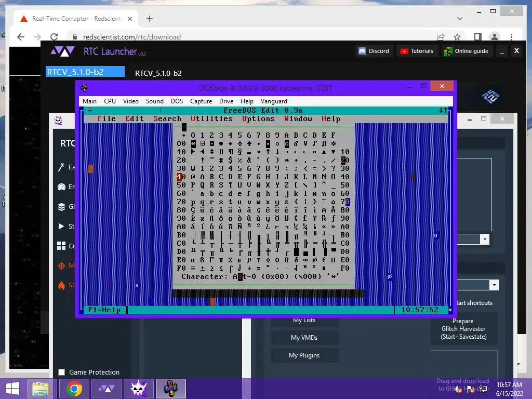
Task: Bookmark this page with star icon
Action: (x=457, y=37)
